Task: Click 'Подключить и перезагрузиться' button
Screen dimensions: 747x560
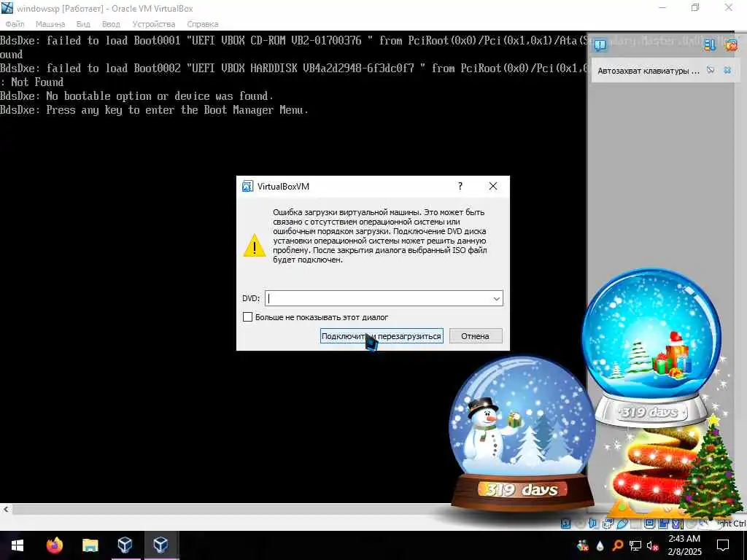Action: click(x=382, y=336)
